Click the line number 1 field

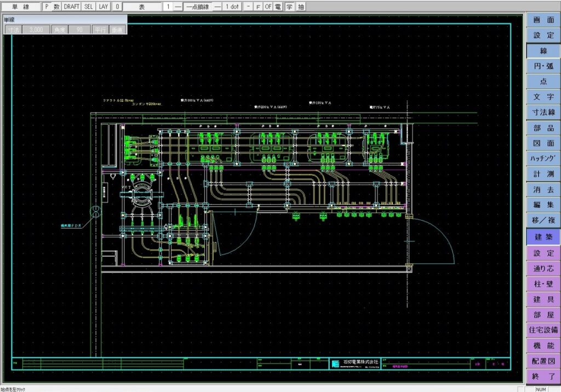[168, 7]
